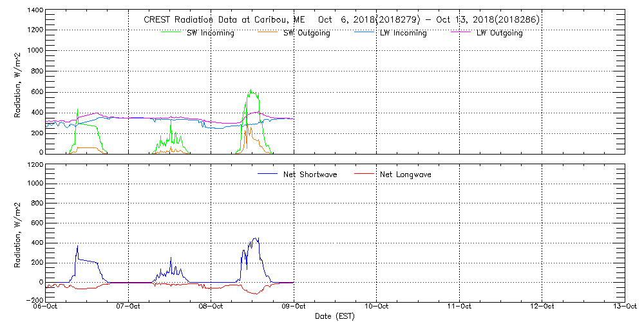Viewport: 644px width, 322px height.
Task: Click the blue net shortwave peak on 08-Oct
Action: point(256,238)
